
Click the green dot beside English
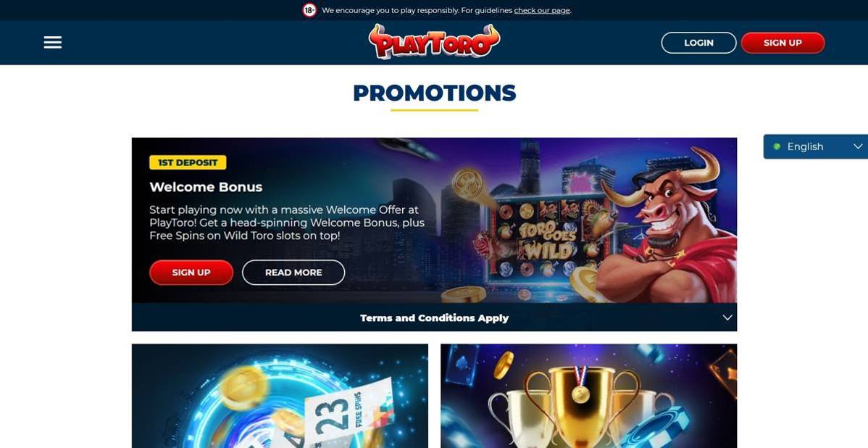777,146
